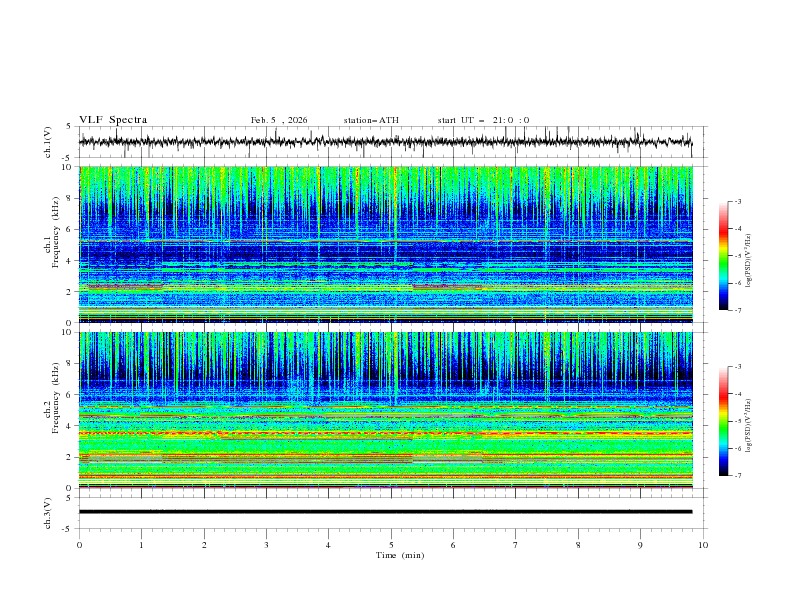Click the date label "Feb. 5 , 2026"
The height and width of the screenshot is (612, 792).
click(x=279, y=120)
